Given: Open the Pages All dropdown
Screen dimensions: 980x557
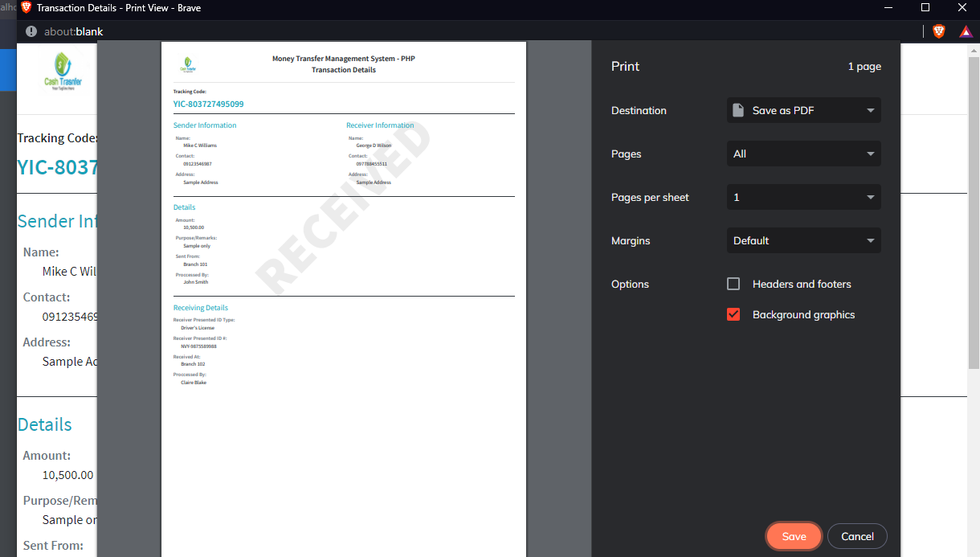Looking at the screenshot, I should pos(804,154).
